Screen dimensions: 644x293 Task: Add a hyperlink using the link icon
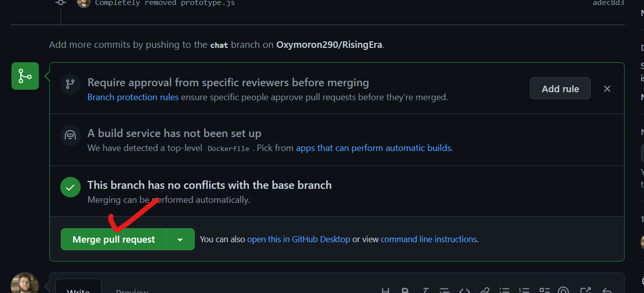[485, 291]
